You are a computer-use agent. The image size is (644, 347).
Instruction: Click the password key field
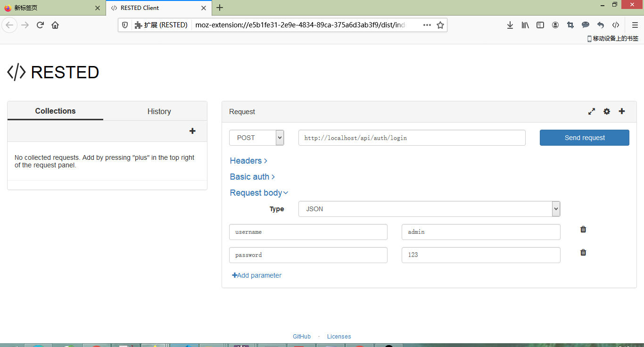click(x=308, y=255)
